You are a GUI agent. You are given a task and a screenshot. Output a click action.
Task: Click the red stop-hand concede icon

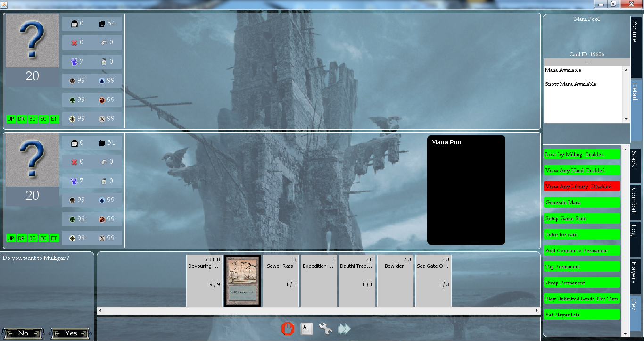point(288,329)
